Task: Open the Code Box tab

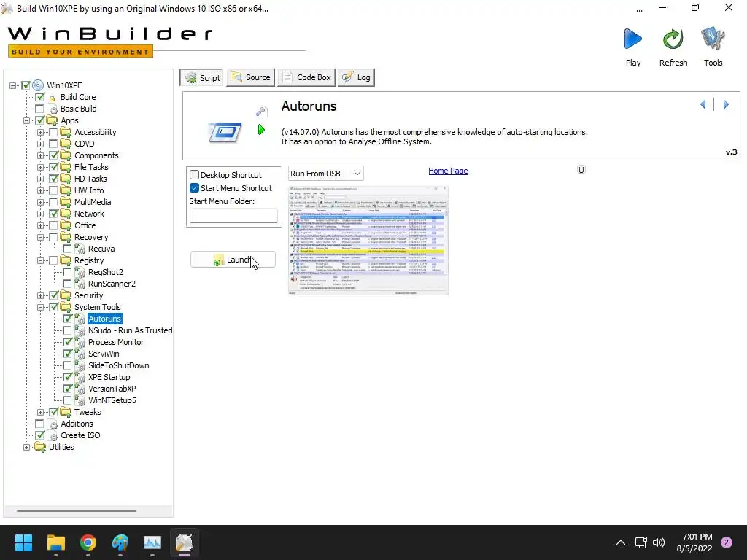Action: pos(306,77)
